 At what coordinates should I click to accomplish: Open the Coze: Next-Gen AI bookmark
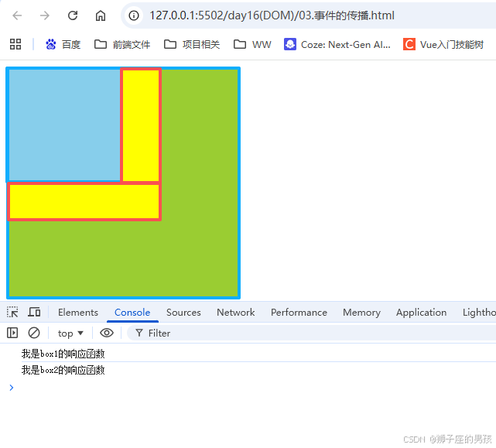pyautogui.click(x=337, y=44)
